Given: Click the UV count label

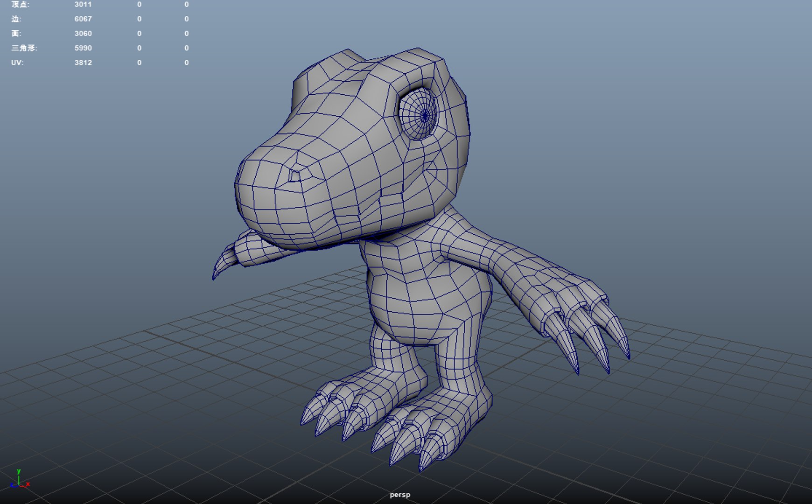Looking at the screenshot, I should point(17,63).
